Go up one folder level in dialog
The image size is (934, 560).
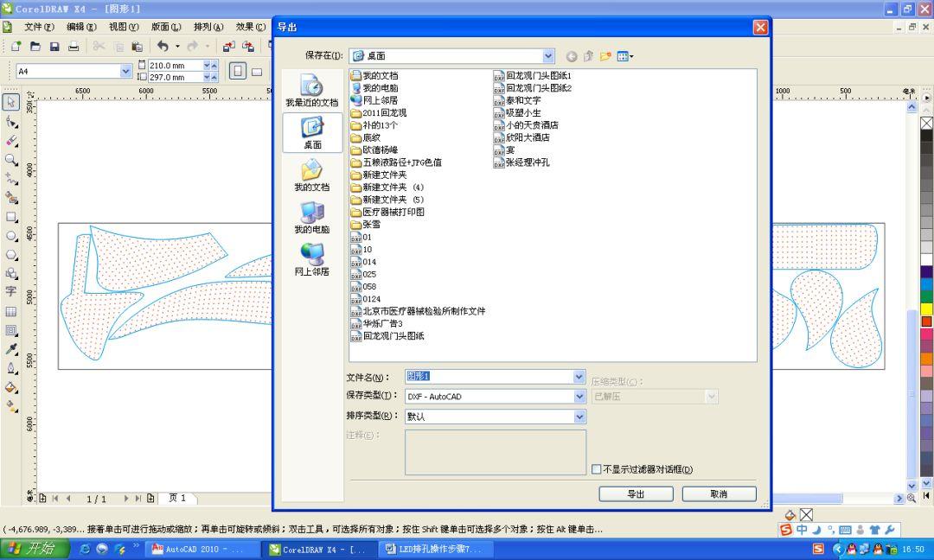click(x=588, y=56)
